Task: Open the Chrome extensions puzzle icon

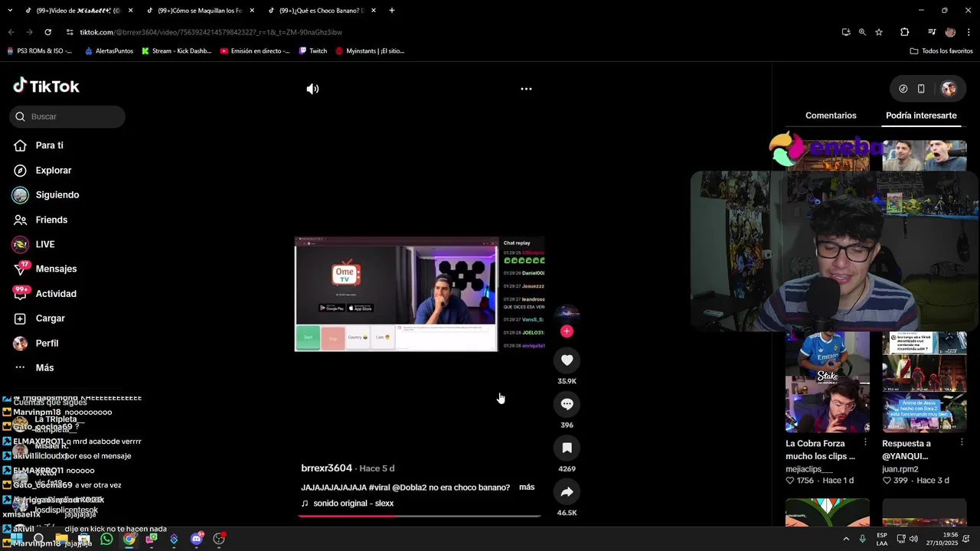Action: click(x=904, y=32)
